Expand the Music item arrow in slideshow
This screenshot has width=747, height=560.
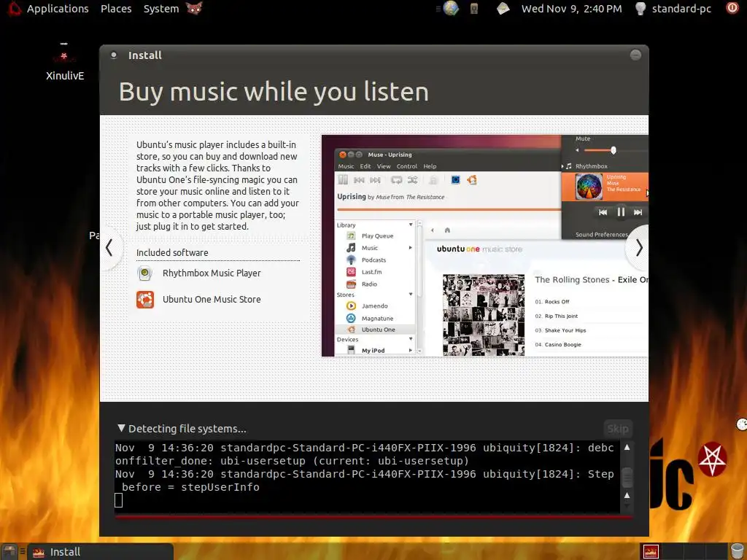pos(410,248)
